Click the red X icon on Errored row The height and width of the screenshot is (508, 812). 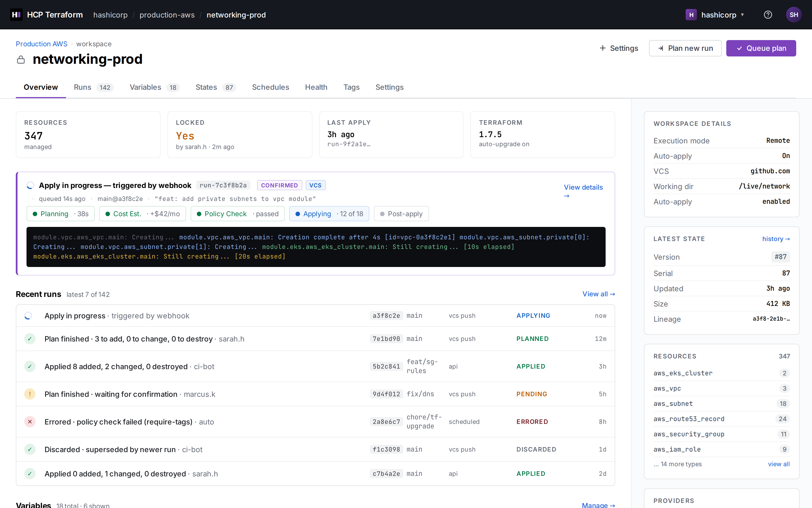[30, 422]
